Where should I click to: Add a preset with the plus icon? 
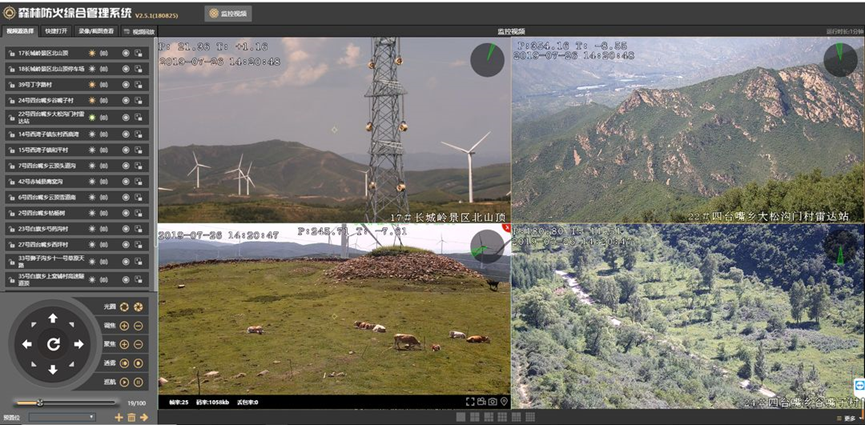coord(119,416)
